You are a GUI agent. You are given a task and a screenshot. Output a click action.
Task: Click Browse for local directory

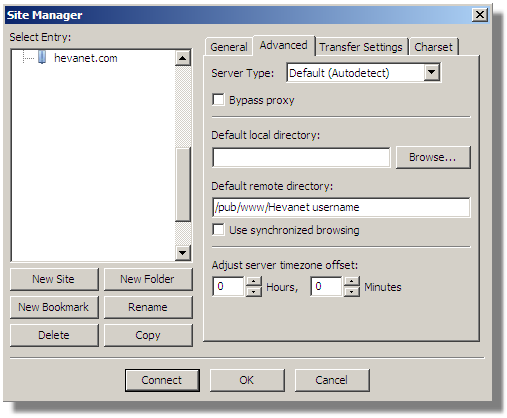coord(433,157)
